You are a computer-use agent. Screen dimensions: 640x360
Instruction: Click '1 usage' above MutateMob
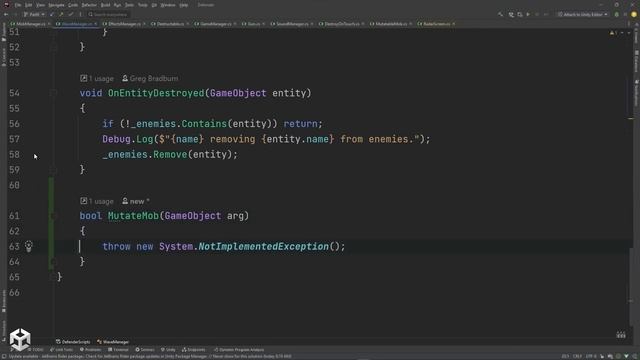[x=101, y=201]
